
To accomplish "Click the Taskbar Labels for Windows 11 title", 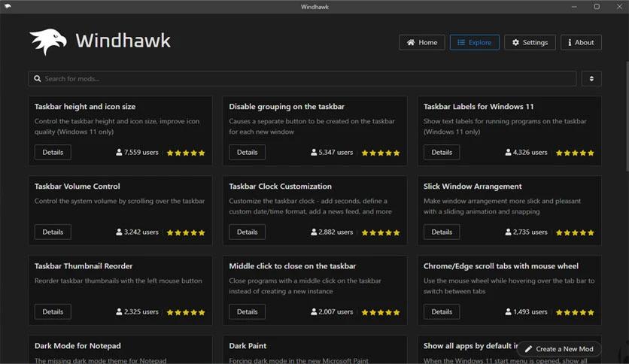I will [x=479, y=107].
